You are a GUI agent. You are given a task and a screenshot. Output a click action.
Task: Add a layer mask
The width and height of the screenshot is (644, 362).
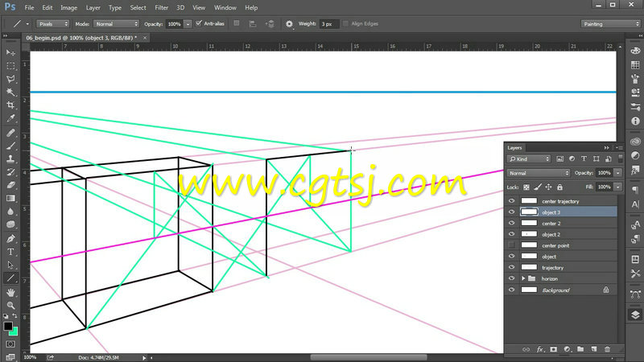click(x=554, y=349)
